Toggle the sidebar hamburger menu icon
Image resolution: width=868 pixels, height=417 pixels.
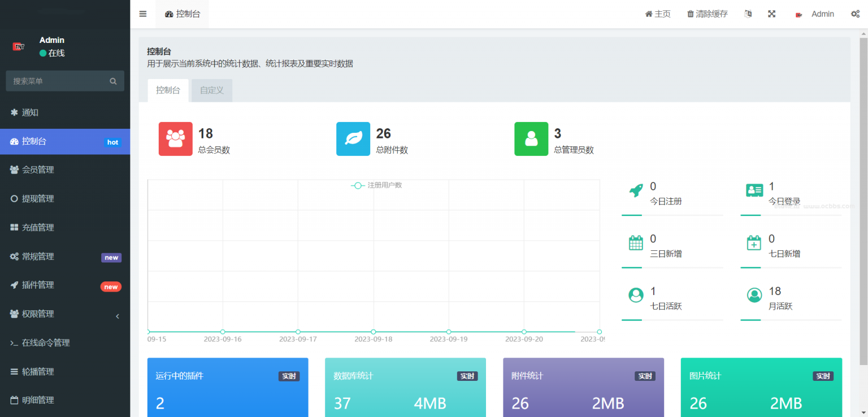(143, 14)
